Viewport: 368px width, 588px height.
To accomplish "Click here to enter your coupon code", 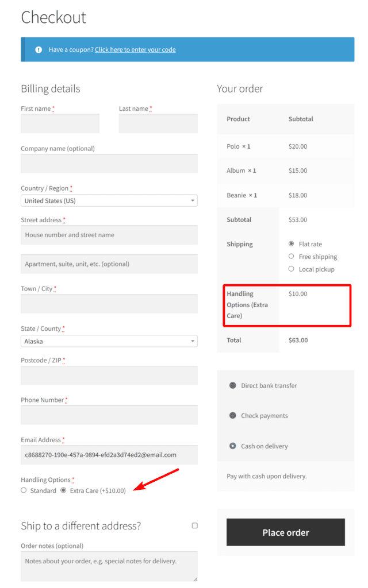I will coord(135,50).
